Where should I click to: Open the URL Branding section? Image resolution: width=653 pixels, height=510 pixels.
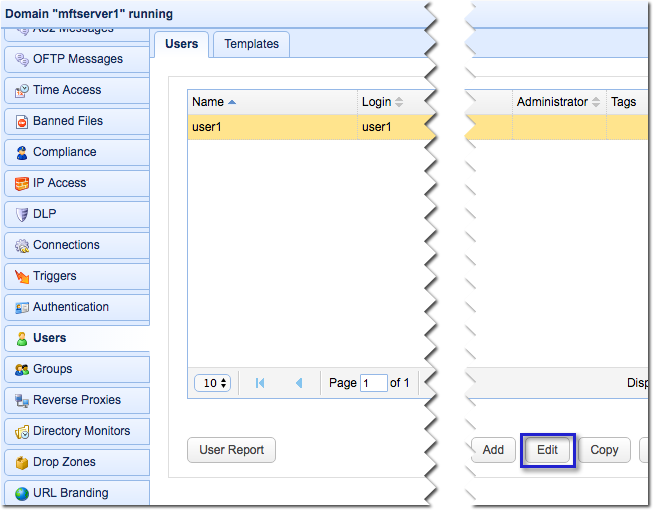[x=77, y=493]
